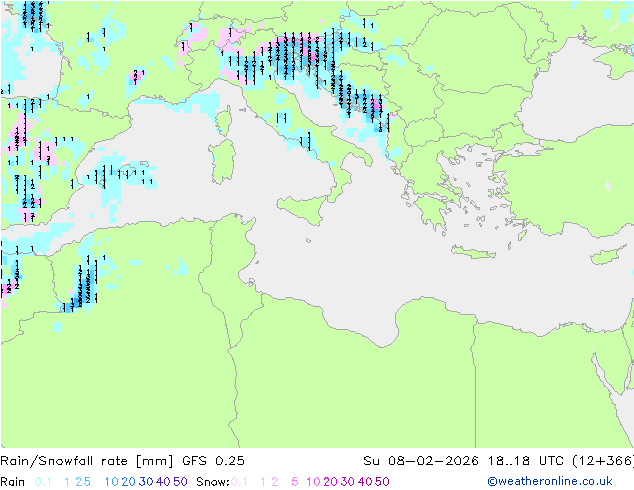Pick the Rain 20 legend color value
Viewport: 634px width, 490px height.
pyautogui.click(x=129, y=482)
